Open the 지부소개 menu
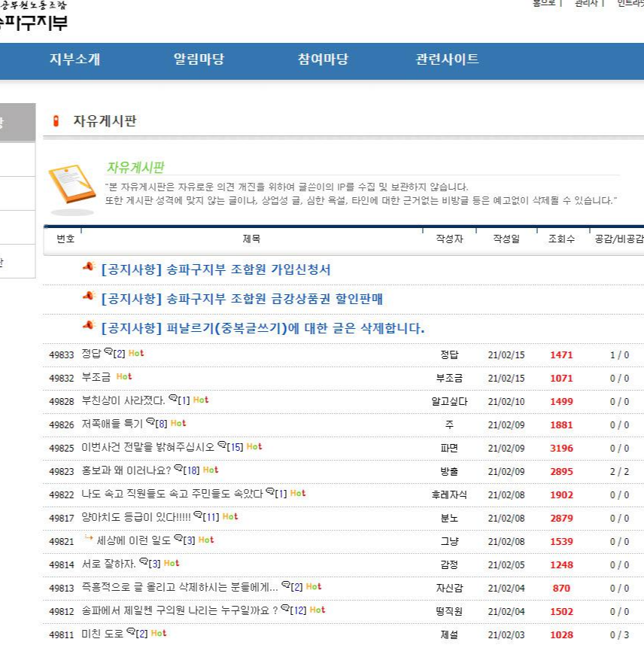 [74, 59]
